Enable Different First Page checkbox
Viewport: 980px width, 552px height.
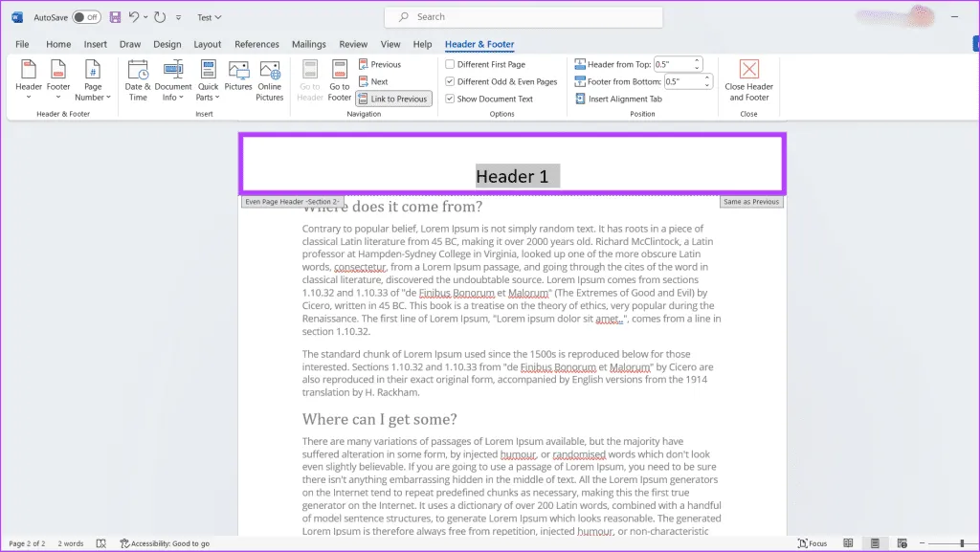point(451,64)
